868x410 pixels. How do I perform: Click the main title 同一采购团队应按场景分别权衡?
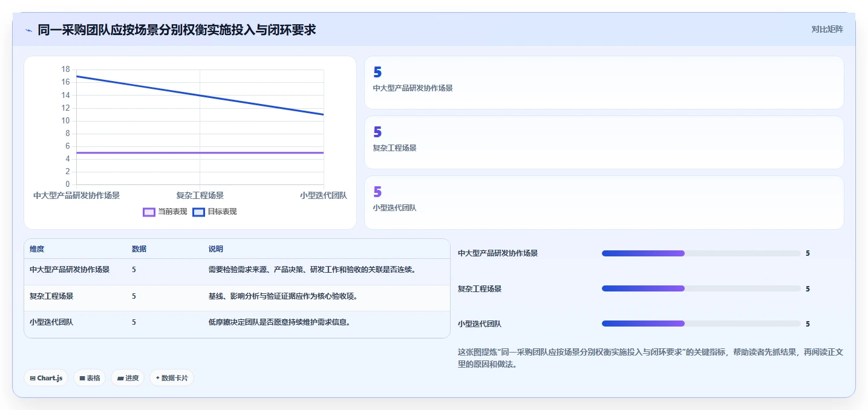[x=177, y=30]
